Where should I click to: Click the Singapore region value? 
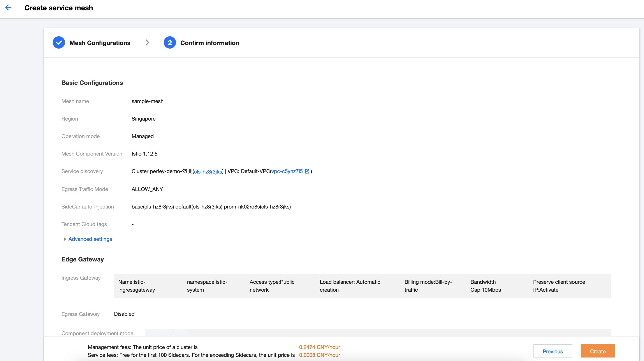coord(144,119)
